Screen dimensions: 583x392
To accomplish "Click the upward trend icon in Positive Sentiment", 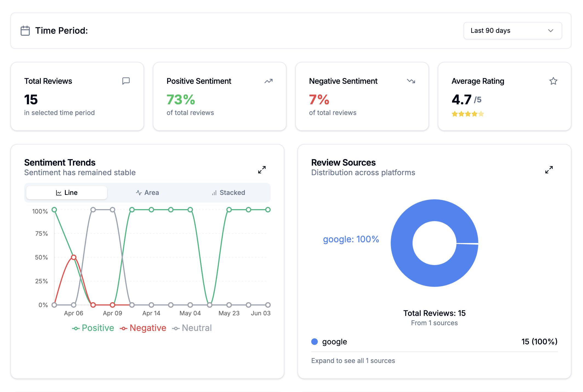I will point(268,81).
